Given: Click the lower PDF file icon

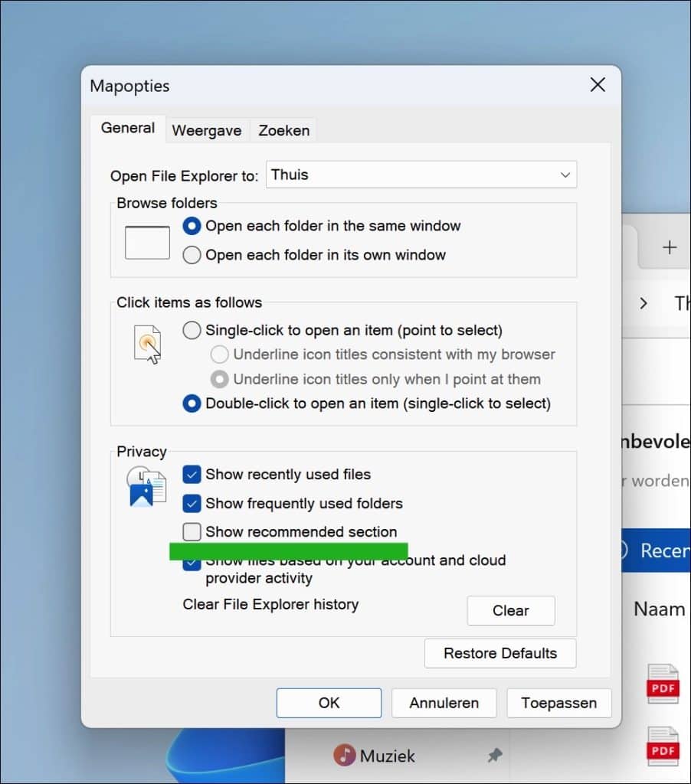Looking at the screenshot, I should (663, 746).
